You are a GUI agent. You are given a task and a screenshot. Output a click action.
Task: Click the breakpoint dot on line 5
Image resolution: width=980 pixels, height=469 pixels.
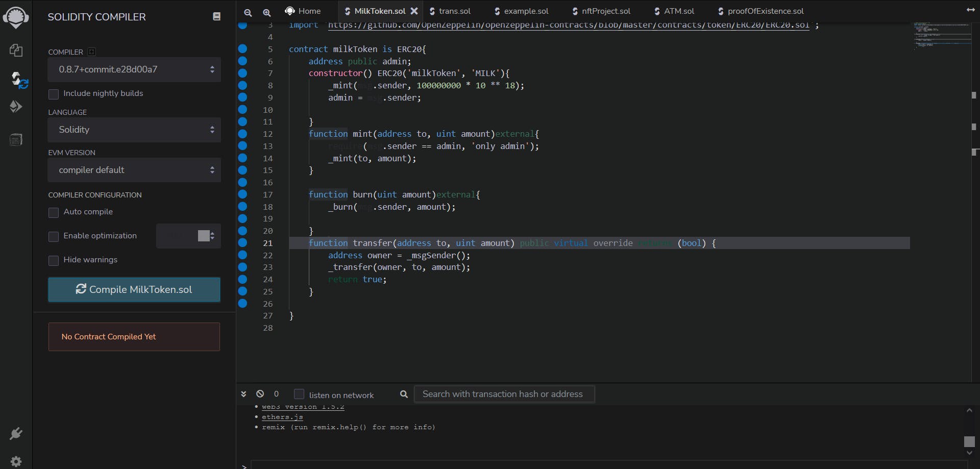tap(242, 48)
